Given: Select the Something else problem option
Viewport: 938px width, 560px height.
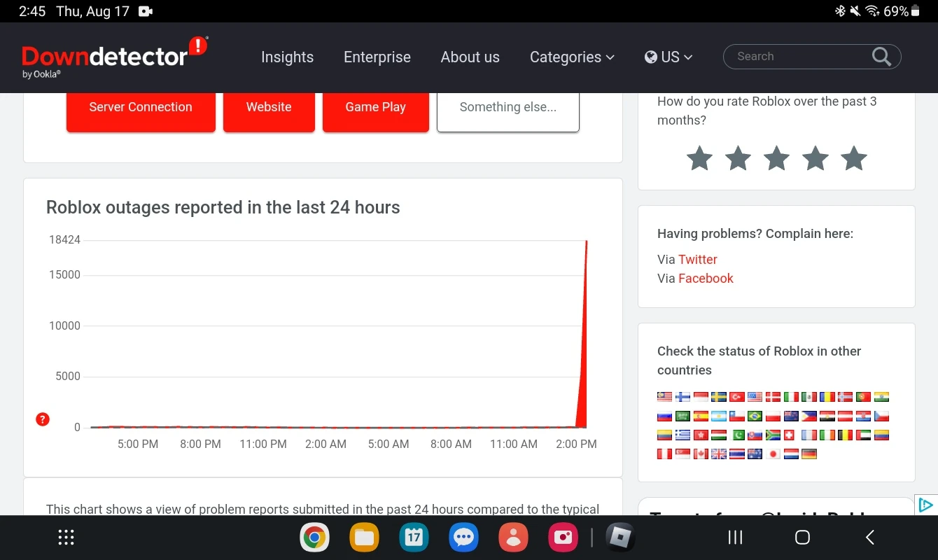Looking at the screenshot, I should pos(507,107).
